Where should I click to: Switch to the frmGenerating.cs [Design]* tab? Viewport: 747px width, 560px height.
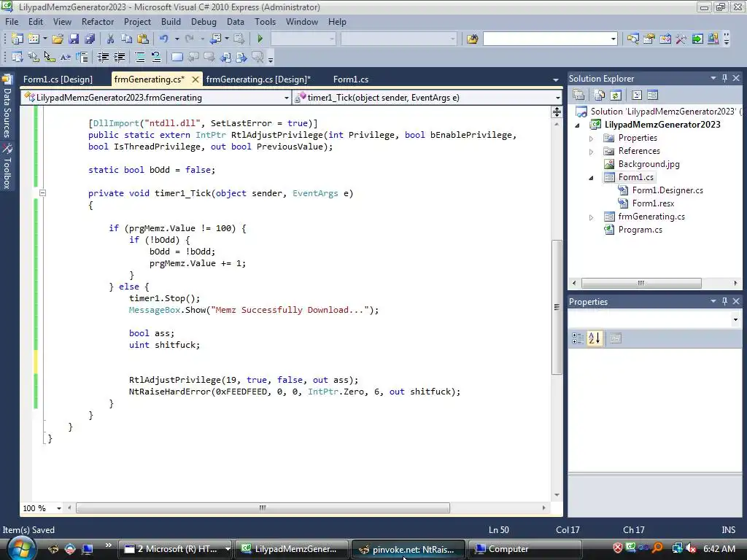(258, 79)
